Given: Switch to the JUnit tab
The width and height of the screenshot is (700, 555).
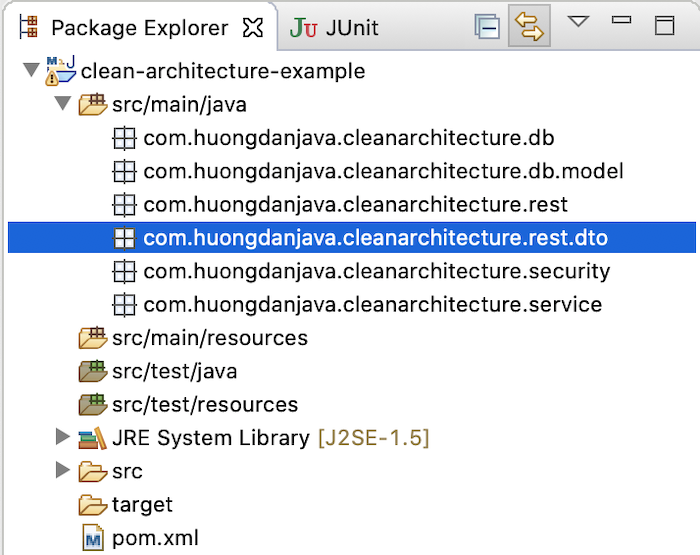Looking at the screenshot, I should (x=334, y=28).
